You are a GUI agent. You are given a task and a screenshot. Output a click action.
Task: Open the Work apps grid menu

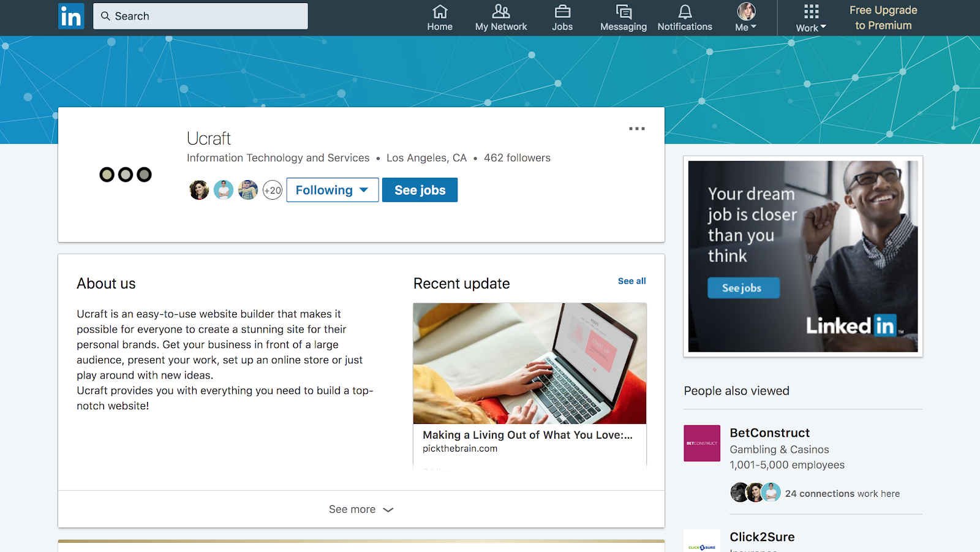point(811,17)
